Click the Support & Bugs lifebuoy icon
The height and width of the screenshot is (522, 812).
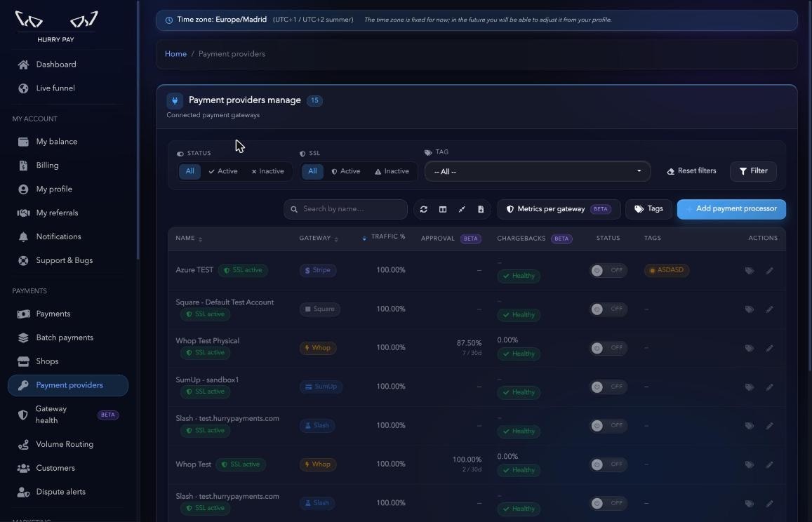[23, 260]
